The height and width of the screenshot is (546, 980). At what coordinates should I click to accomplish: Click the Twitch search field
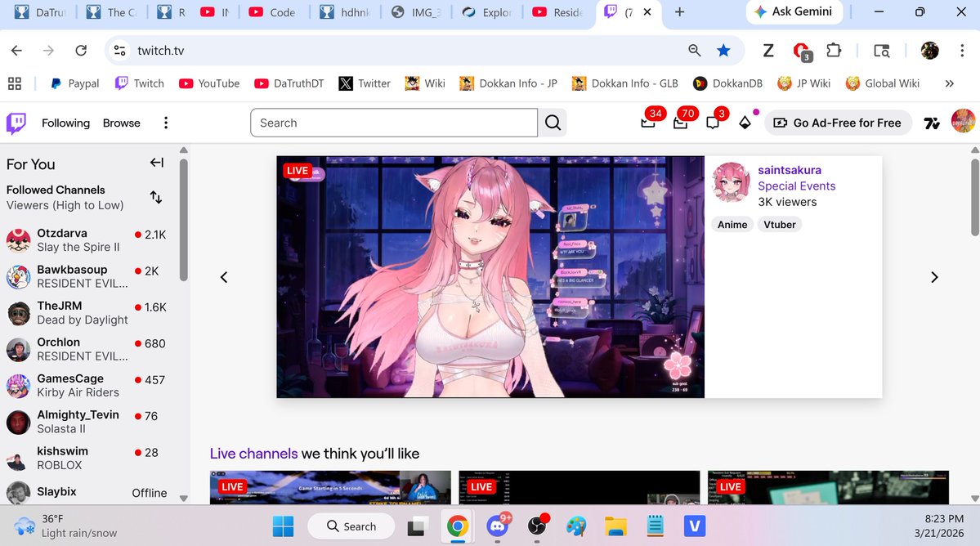394,123
